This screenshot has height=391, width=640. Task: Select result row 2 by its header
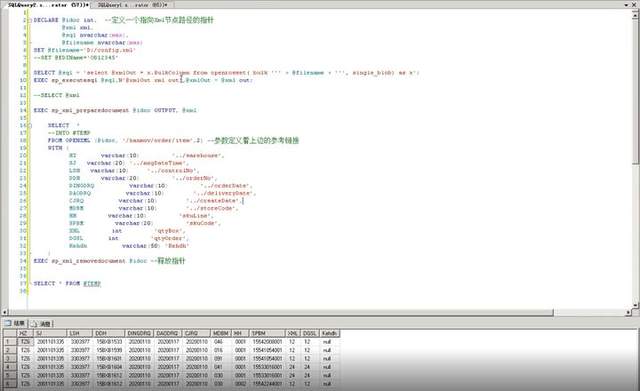click(9, 350)
